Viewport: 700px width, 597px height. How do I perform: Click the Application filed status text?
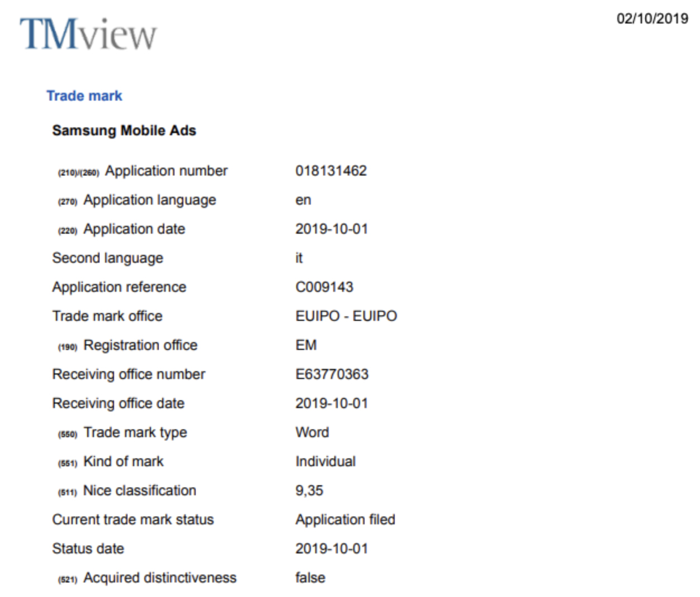345,519
